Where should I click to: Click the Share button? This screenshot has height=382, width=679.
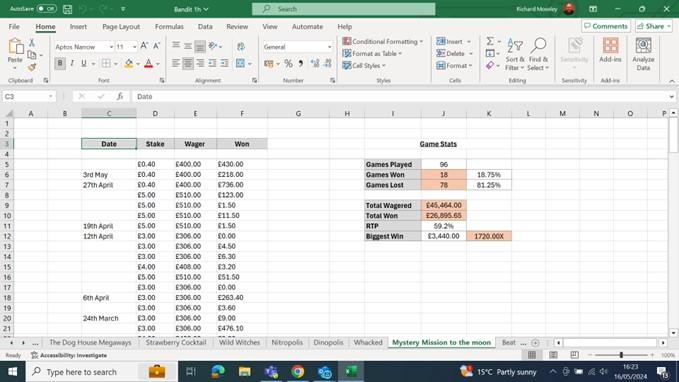[654, 26]
